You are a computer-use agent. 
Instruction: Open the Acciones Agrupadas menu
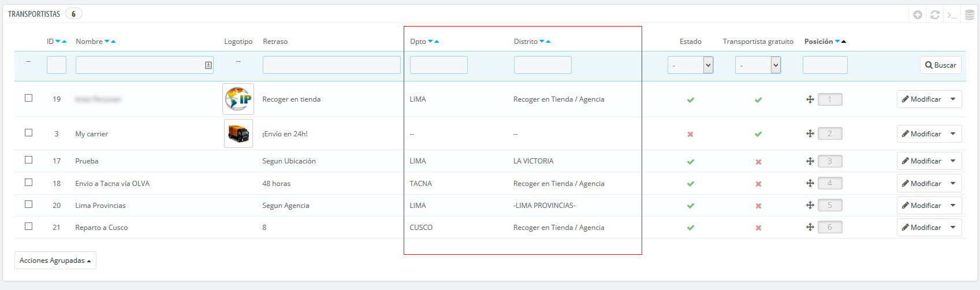click(x=55, y=261)
